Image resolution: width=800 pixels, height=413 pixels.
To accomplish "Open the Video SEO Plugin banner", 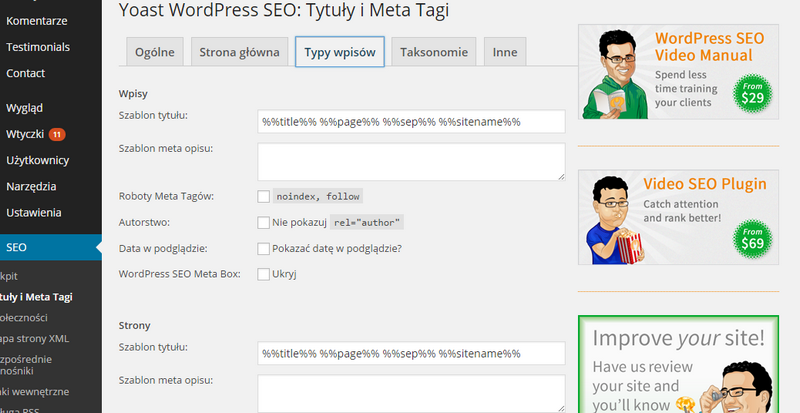I will click(x=678, y=217).
